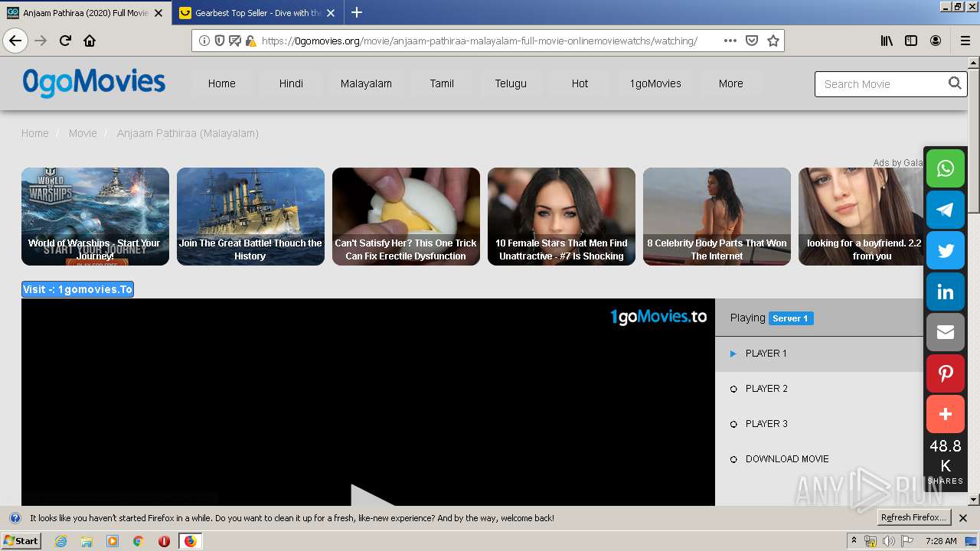Open the Home navigation item
The width and height of the screenshot is (980, 551).
pos(221,83)
